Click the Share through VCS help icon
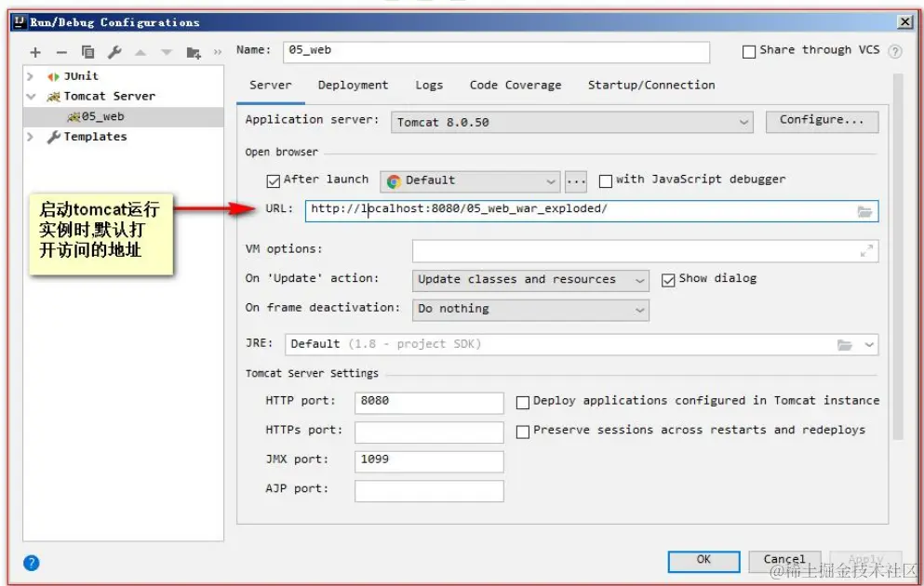This screenshot has height=586, width=924. (894, 51)
